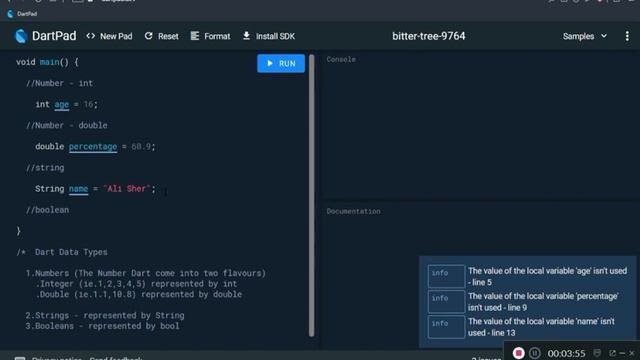Click Install SDK
The height and width of the screenshot is (360, 640).
coord(269,36)
